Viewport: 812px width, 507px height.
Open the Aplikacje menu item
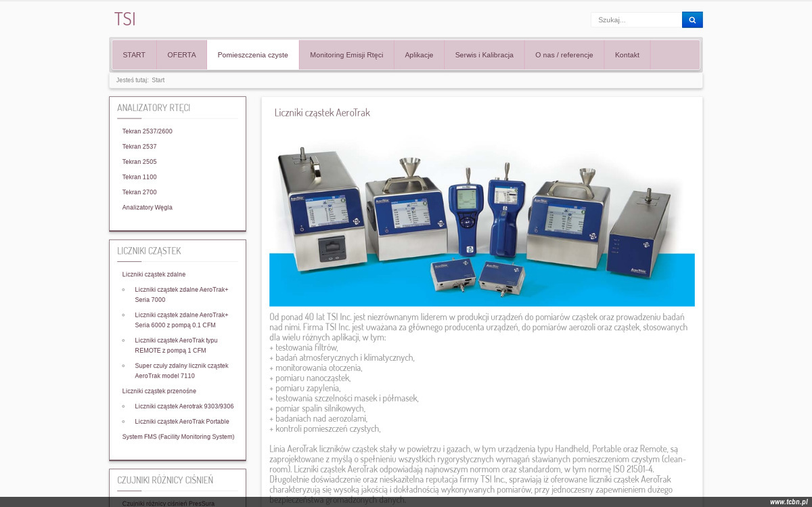419,55
